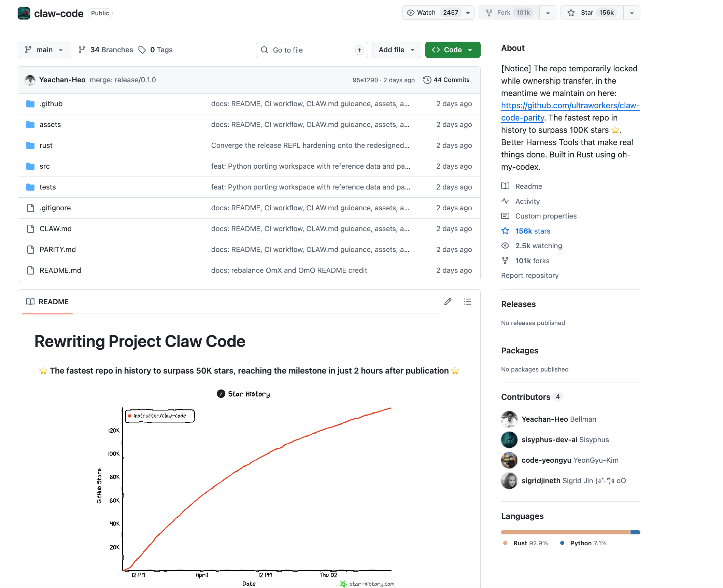This screenshot has height=588, width=723.
Task: Open the README outline list icon
Action: pyautogui.click(x=467, y=302)
